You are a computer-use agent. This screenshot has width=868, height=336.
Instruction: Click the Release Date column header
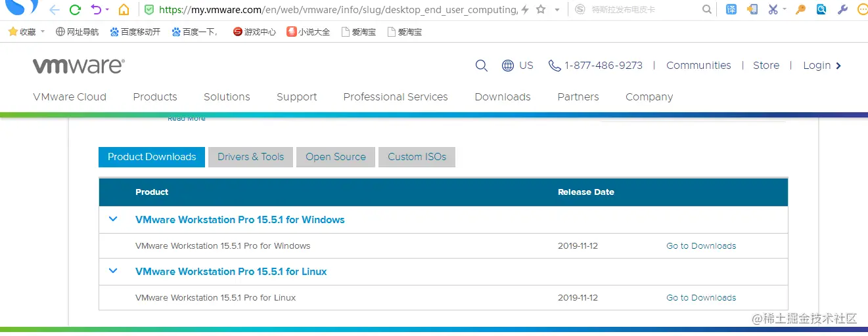click(x=586, y=192)
